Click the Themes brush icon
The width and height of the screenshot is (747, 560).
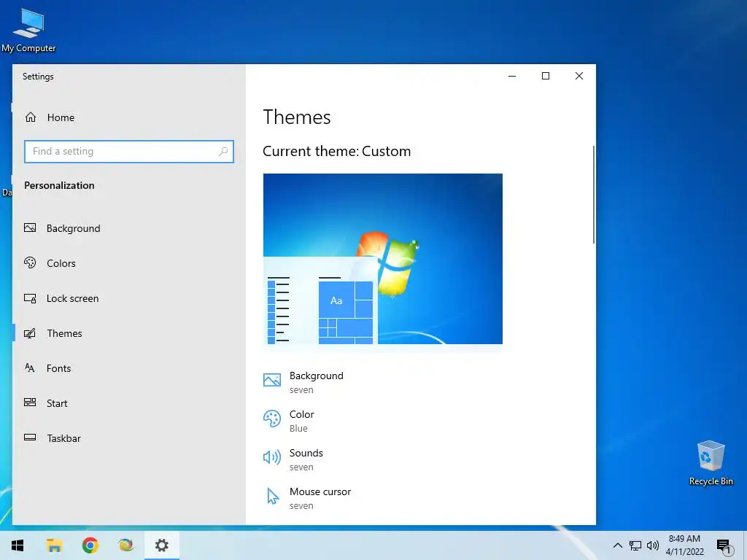pyautogui.click(x=30, y=333)
